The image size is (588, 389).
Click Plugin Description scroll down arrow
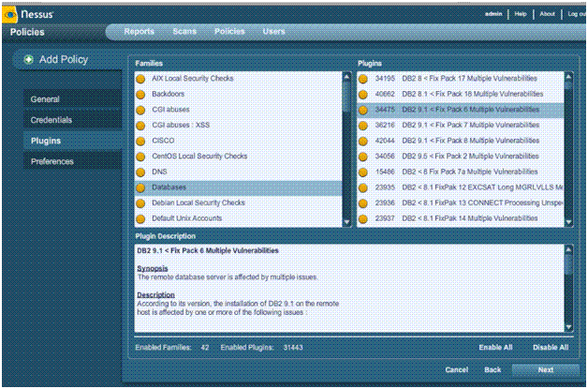pyautogui.click(x=568, y=327)
